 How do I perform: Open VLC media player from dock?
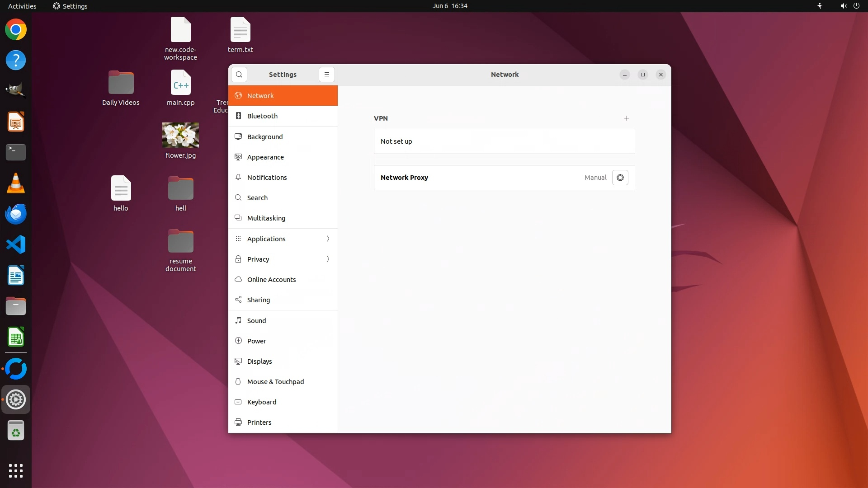pos(16,183)
